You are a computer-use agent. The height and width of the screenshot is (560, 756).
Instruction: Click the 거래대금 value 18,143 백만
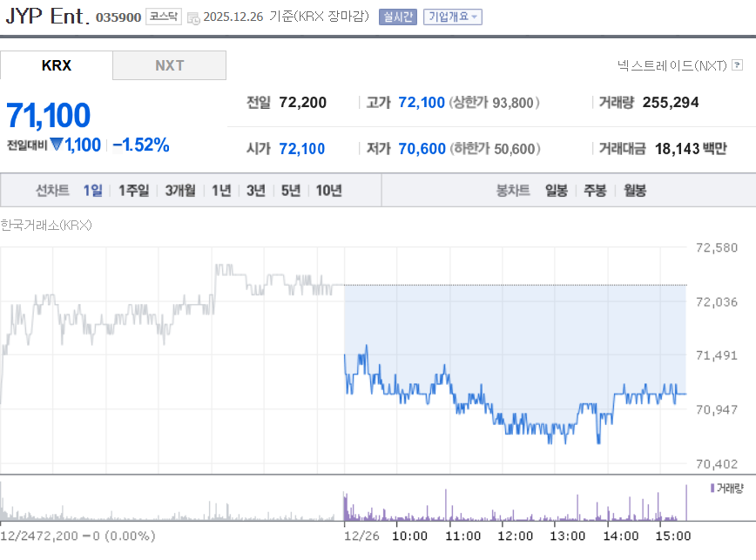pyautogui.click(x=691, y=148)
